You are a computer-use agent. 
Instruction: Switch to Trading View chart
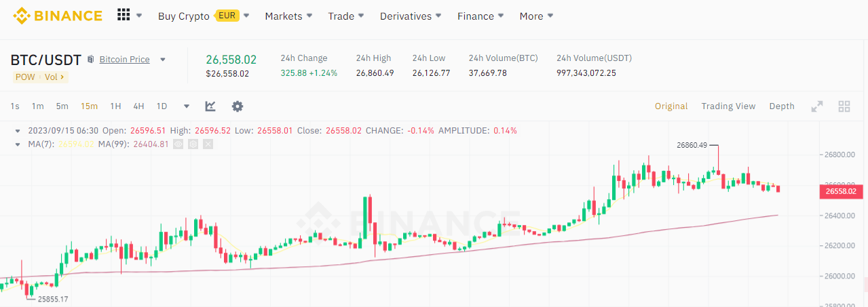click(728, 106)
